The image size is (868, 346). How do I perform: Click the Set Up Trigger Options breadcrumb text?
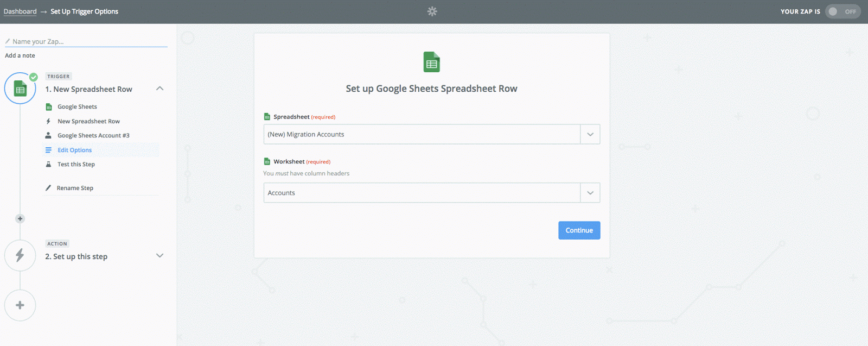click(x=84, y=11)
